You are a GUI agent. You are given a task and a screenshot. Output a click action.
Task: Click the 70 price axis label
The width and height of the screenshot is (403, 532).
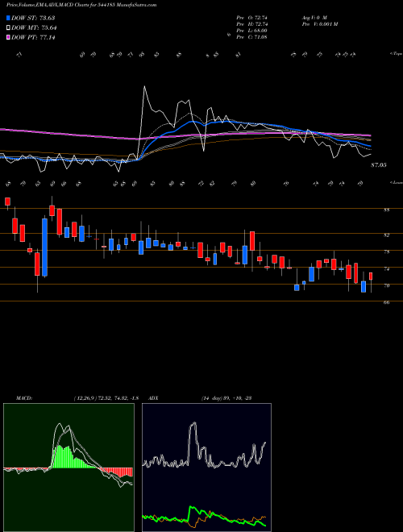click(x=386, y=286)
